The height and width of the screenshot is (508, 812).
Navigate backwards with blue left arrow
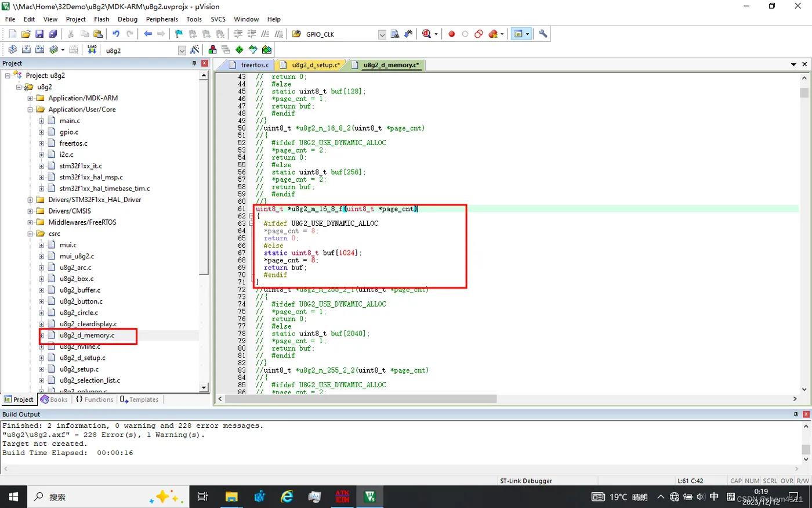tap(148, 34)
